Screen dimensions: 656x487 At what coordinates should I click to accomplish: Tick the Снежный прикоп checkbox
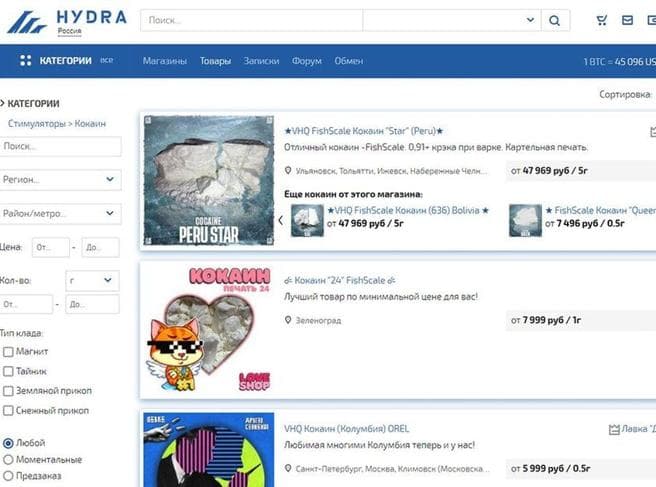coord(8,411)
